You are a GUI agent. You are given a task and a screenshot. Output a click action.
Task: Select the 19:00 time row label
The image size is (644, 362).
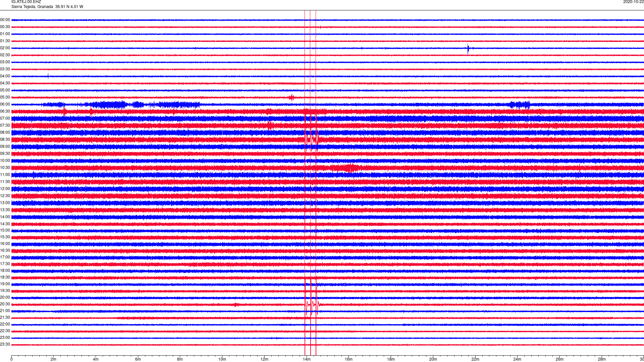(5, 284)
